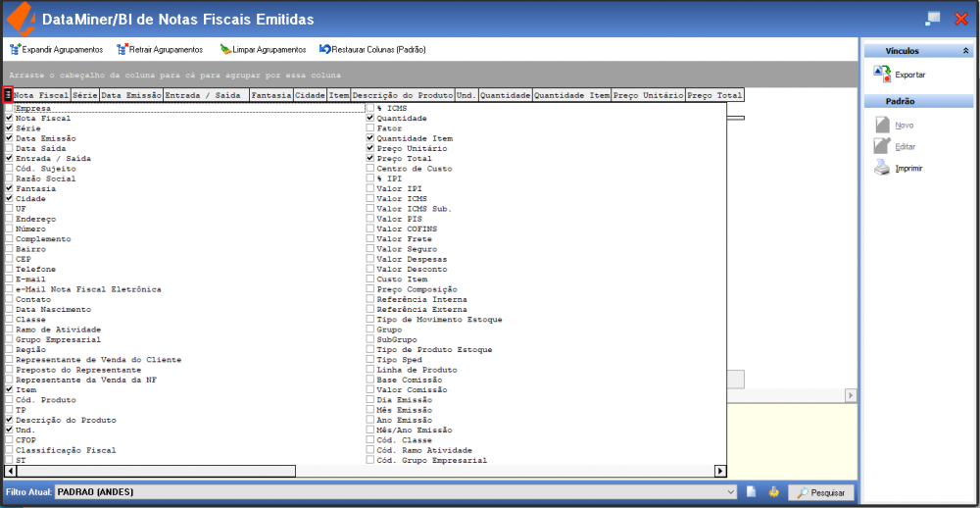Toggle the Empresa column checkbox
Image resolution: width=980 pixels, height=508 pixels.
[9, 108]
